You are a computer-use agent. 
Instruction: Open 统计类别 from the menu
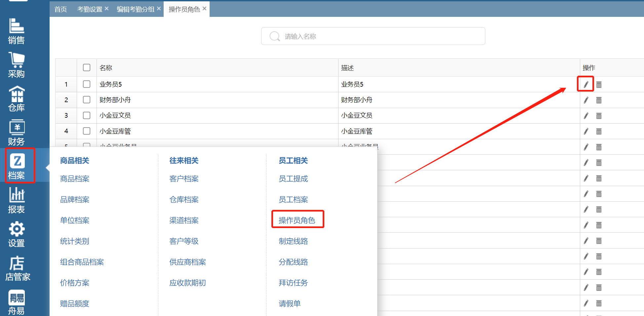tap(75, 241)
